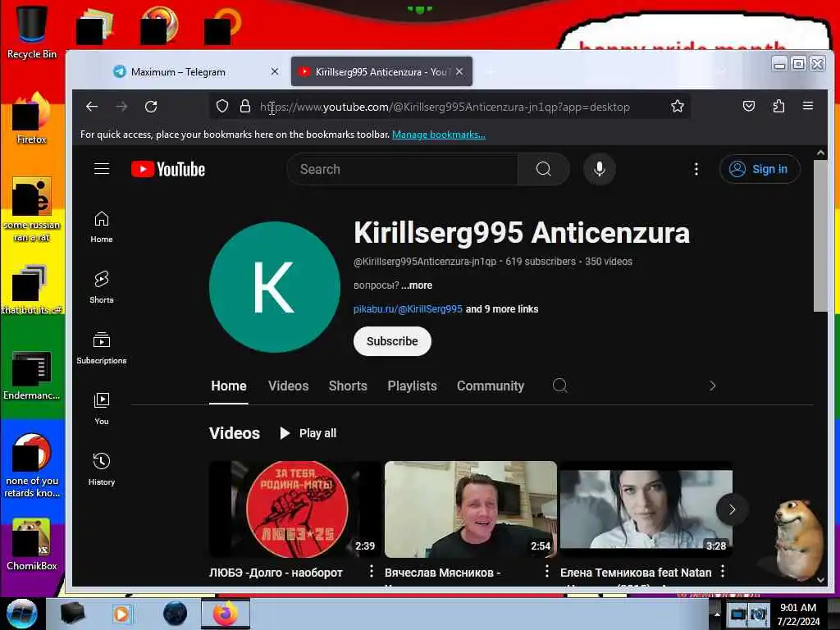Open 'and 9 more links'
840x630 pixels.
[x=502, y=309]
